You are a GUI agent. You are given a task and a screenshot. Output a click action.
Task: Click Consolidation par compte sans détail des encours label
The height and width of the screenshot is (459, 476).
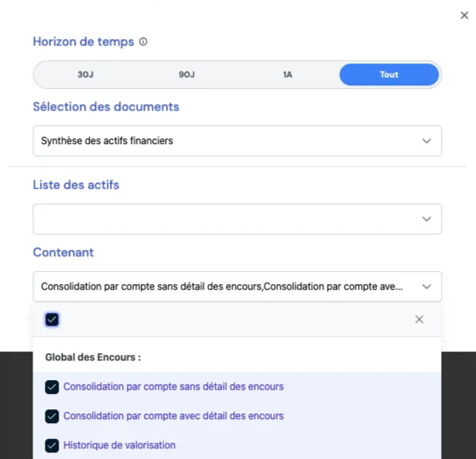pyautogui.click(x=173, y=387)
